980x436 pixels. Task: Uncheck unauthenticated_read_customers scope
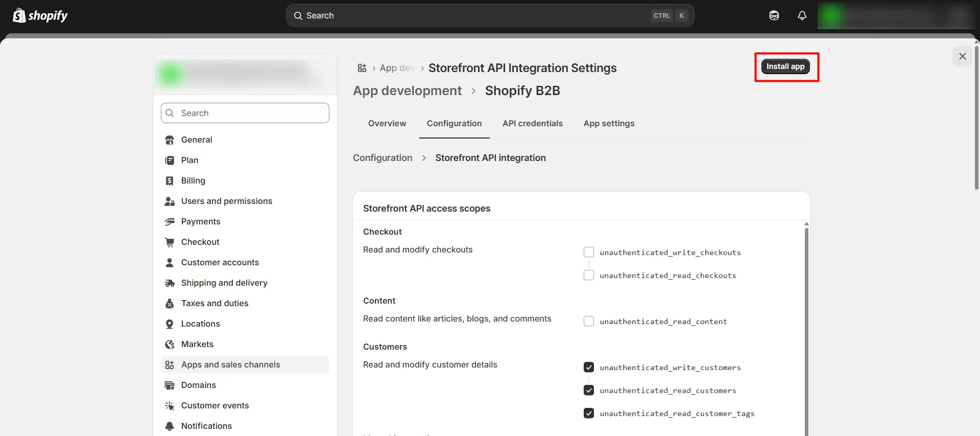pyautogui.click(x=589, y=390)
